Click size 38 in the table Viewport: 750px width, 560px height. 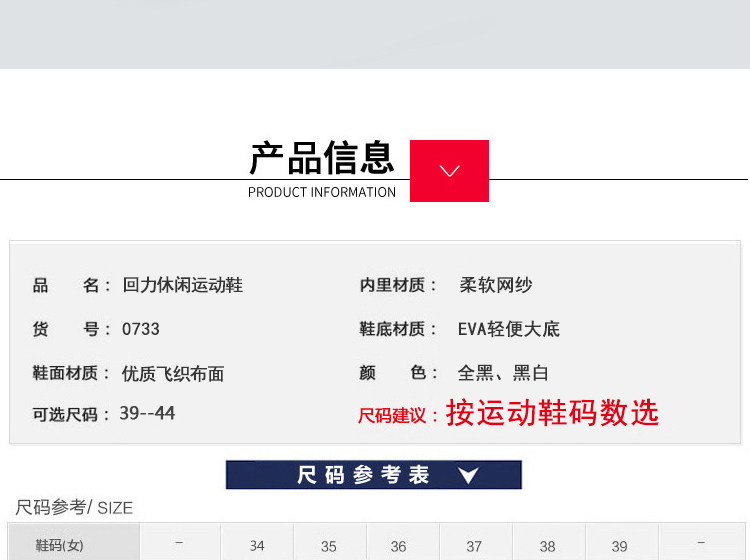point(548,546)
